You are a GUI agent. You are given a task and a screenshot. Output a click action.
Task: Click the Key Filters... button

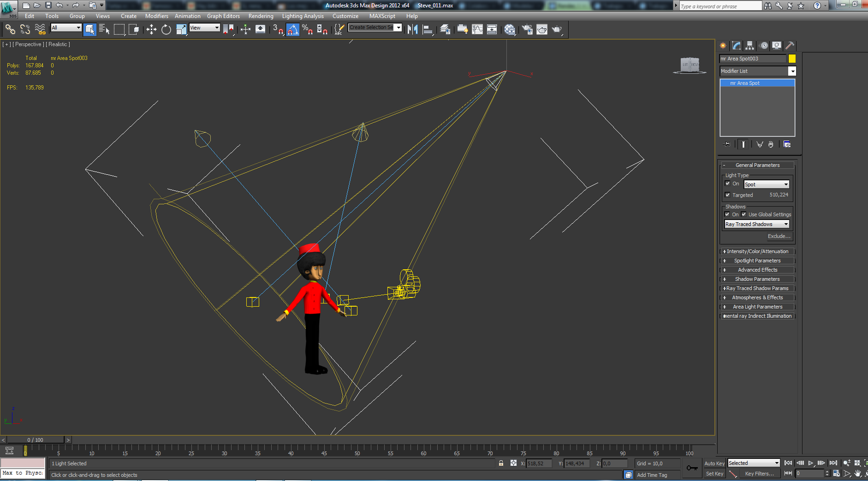coord(759,474)
